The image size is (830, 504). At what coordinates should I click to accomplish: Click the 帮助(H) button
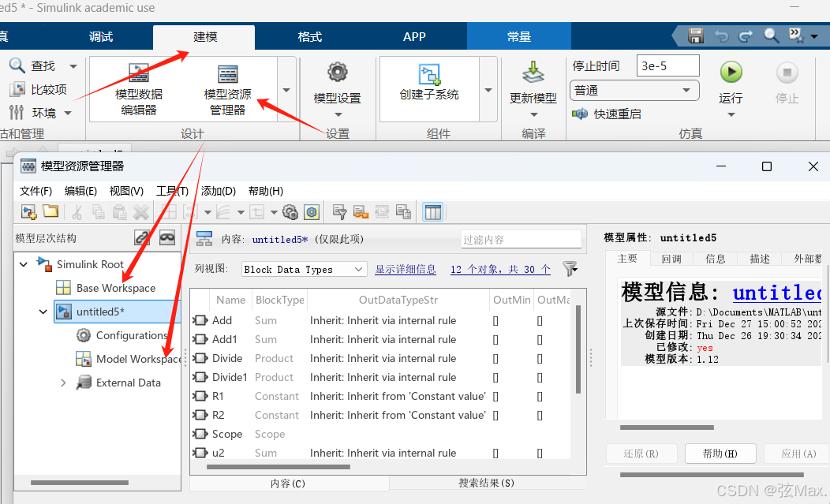720,454
